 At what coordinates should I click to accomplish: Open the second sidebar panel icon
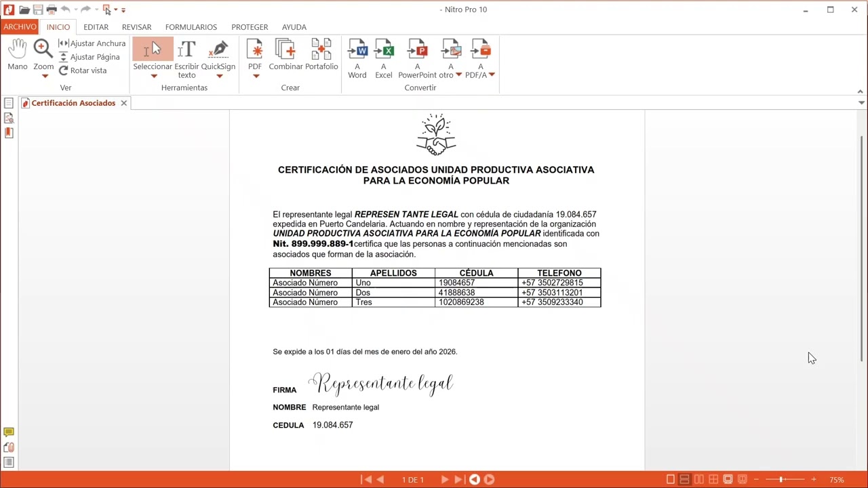pyautogui.click(x=9, y=118)
